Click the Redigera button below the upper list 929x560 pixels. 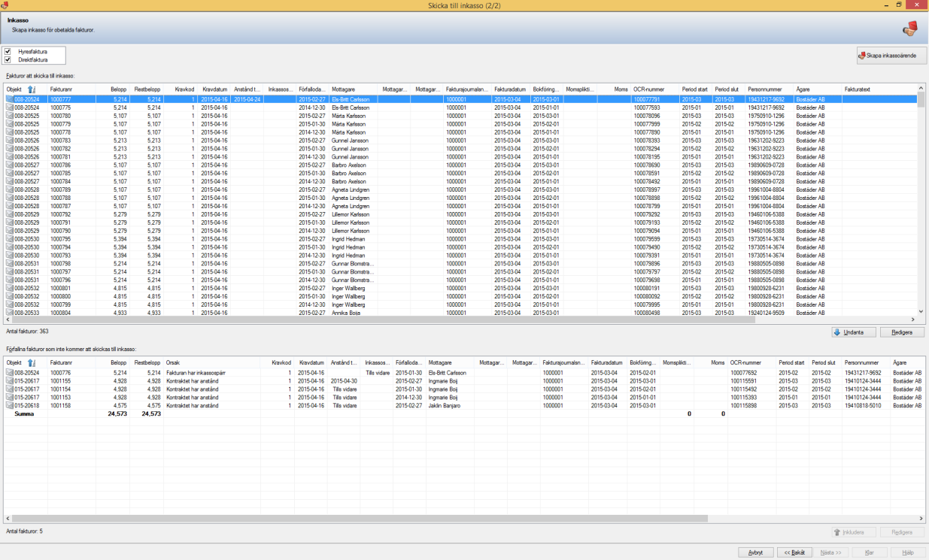[902, 332]
